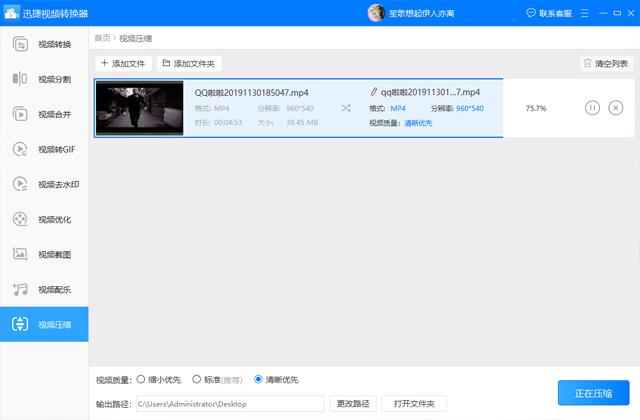This screenshot has height=420, width=640.
Task: Click the 首页 breadcrumb link
Action: 102,38
